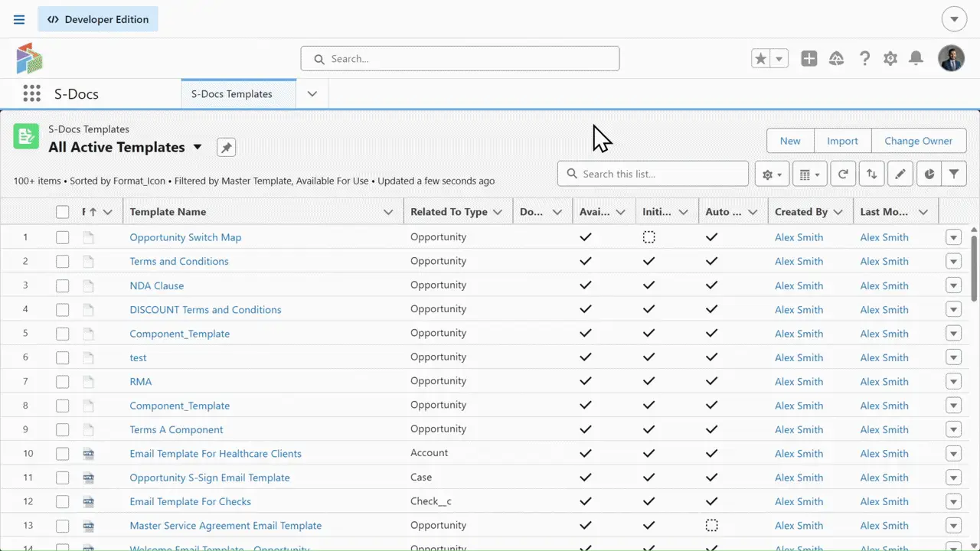Open the Setup gear icon

[x=890, y=59]
